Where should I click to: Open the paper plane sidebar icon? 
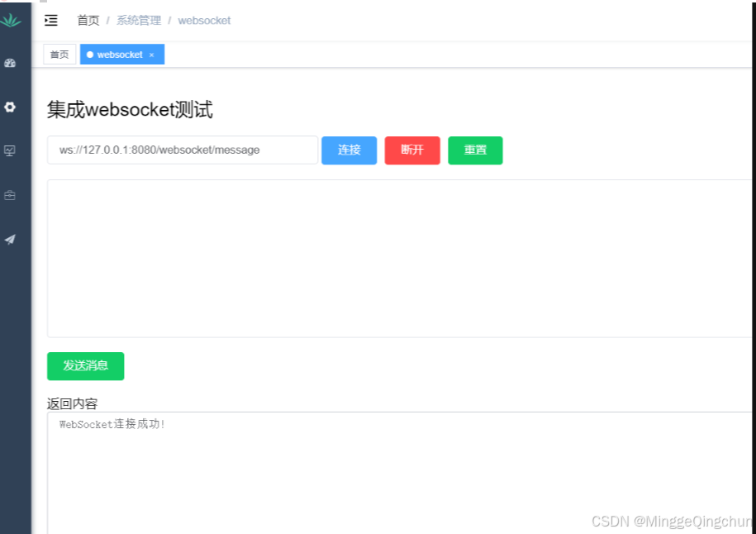click(x=10, y=239)
